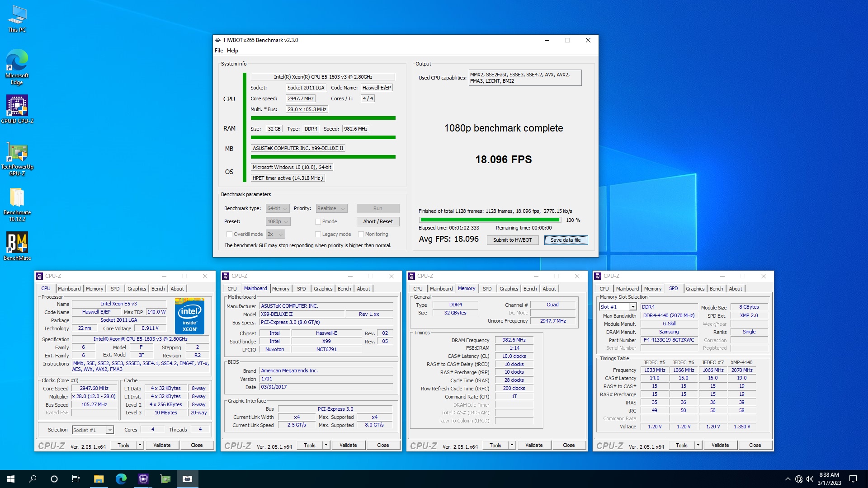868x488 pixels.
Task: Click HWBOT x265 window title icon
Action: 218,40
